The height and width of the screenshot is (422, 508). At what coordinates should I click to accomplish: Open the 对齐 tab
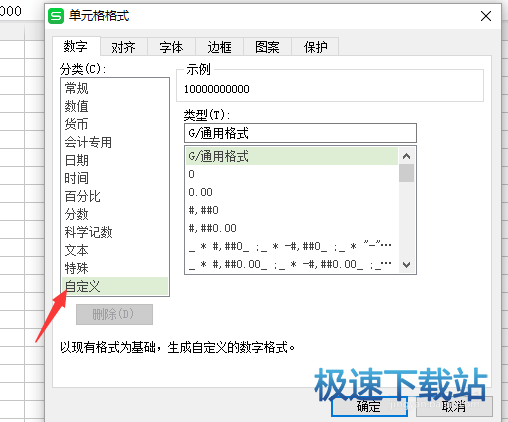point(123,47)
